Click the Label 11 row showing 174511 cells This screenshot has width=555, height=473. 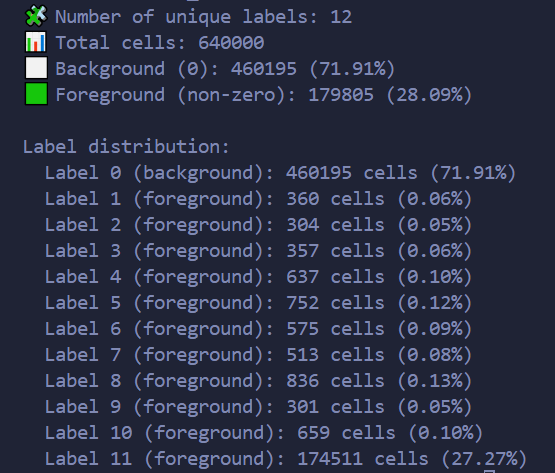click(286, 458)
